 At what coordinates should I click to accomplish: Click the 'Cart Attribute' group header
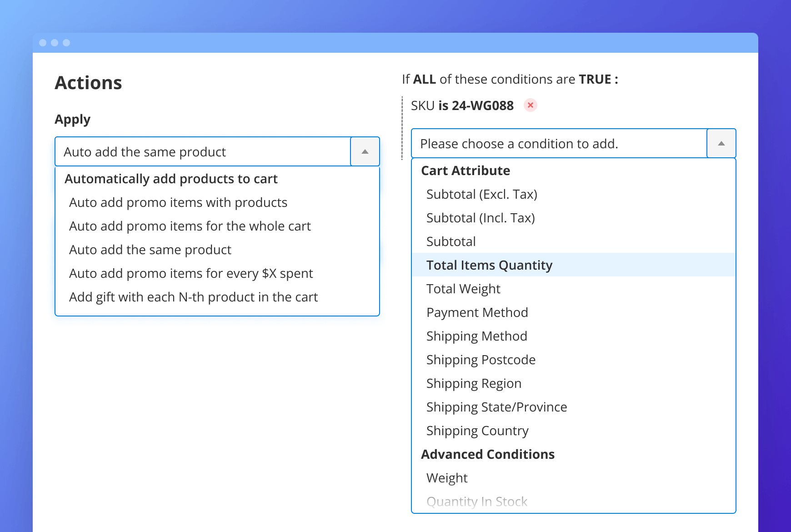pos(465,171)
